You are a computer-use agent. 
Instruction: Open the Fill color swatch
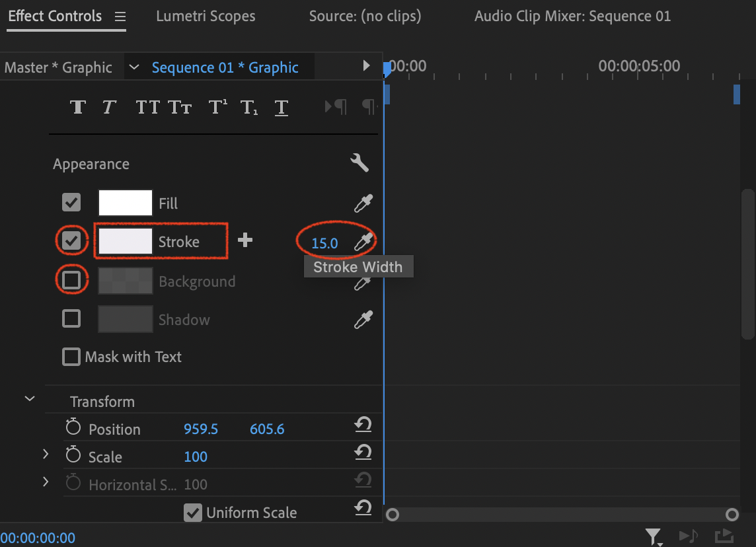(126, 203)
